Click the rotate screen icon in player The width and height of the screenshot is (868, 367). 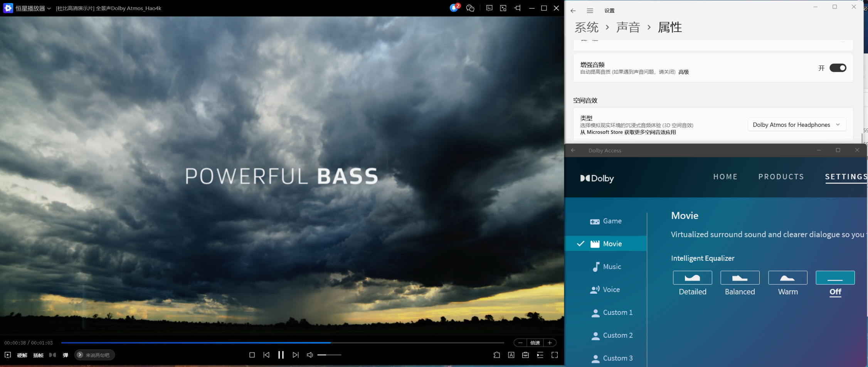point(497,355)
